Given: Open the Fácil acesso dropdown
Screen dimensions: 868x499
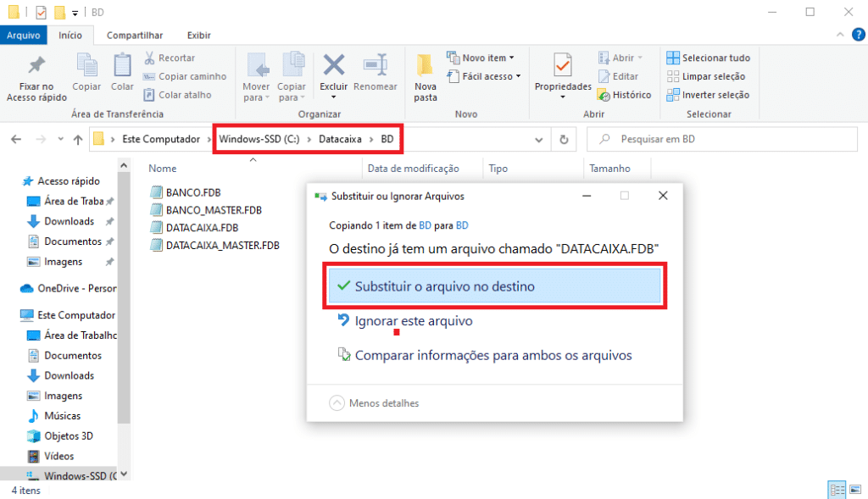Looking at the screenshot, I should coord(482,76).
